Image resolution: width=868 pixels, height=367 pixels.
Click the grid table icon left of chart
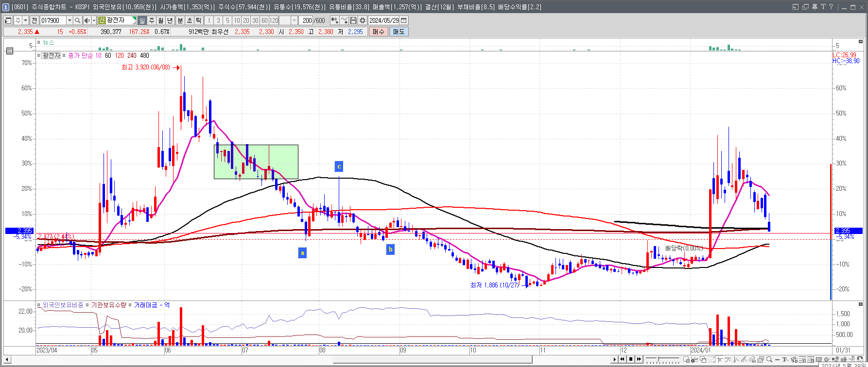pyautogui.click(x=9, y=50)
